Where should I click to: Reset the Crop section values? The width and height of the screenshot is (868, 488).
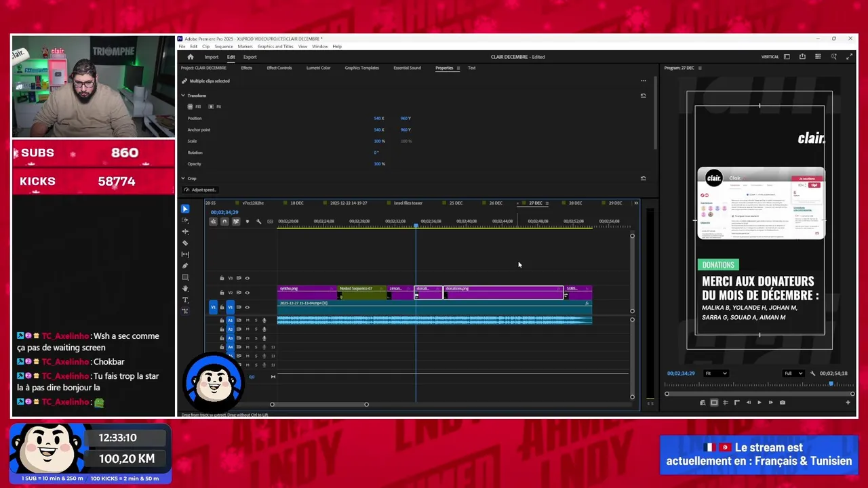point(643,178)
